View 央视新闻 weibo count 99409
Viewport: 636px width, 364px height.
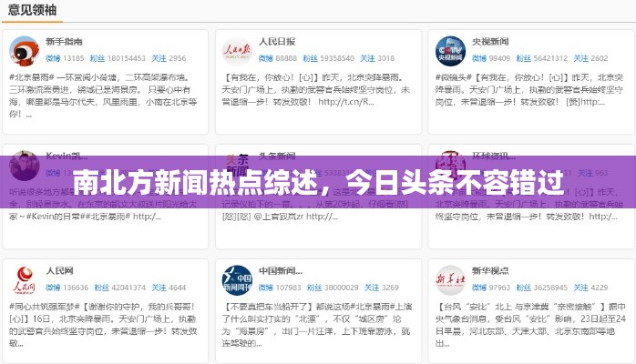click(x=491, y=58)
